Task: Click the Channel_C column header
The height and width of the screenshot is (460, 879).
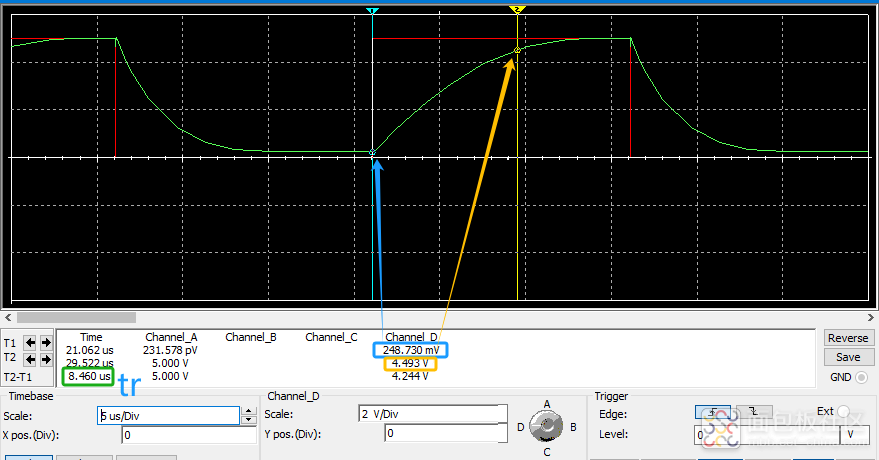Action: pos(331,337)
